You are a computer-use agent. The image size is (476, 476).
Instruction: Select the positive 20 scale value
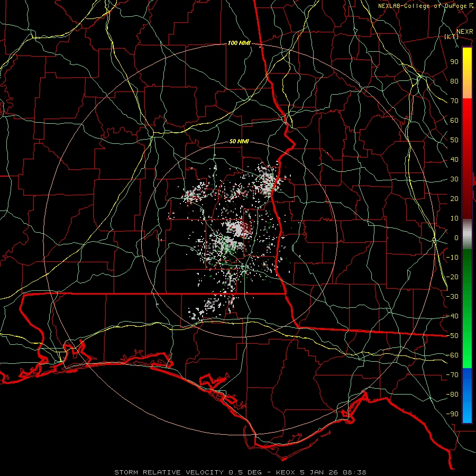tap(454, 199)
